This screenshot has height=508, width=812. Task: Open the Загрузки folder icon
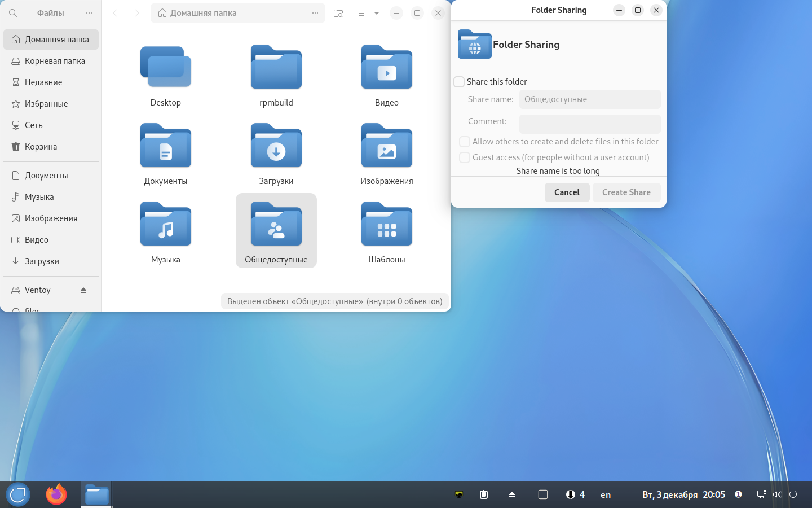[x=276, y=147]
